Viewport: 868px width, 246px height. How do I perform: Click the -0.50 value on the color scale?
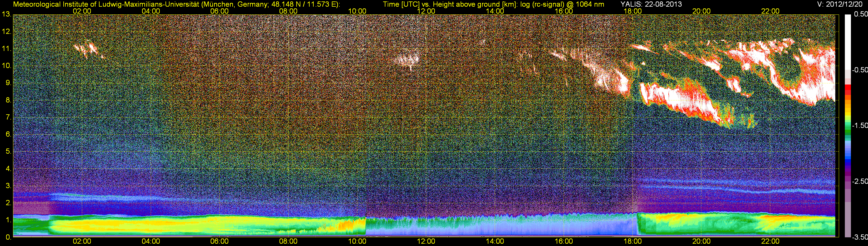click(x=860, y=70)
